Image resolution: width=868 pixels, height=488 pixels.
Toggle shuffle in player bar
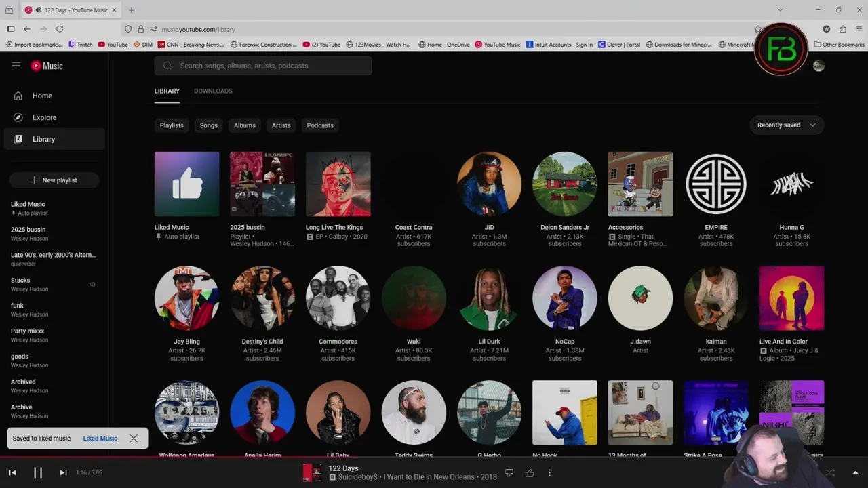830,472
